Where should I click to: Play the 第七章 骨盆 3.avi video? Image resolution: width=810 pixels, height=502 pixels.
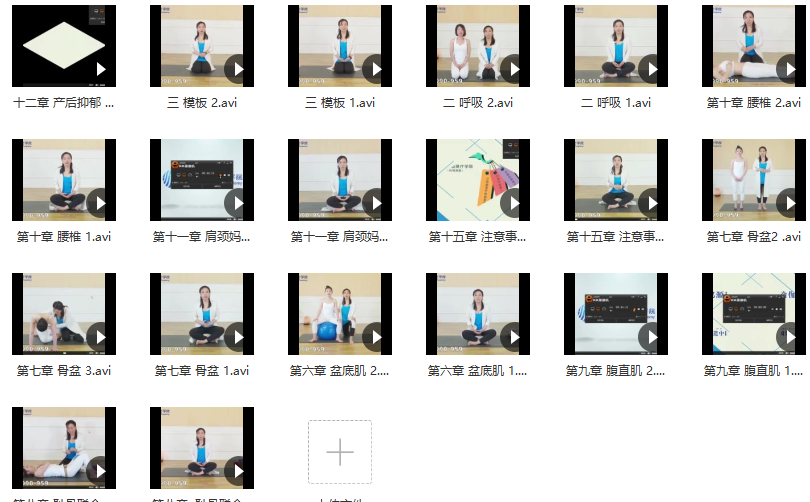[99, 337]
